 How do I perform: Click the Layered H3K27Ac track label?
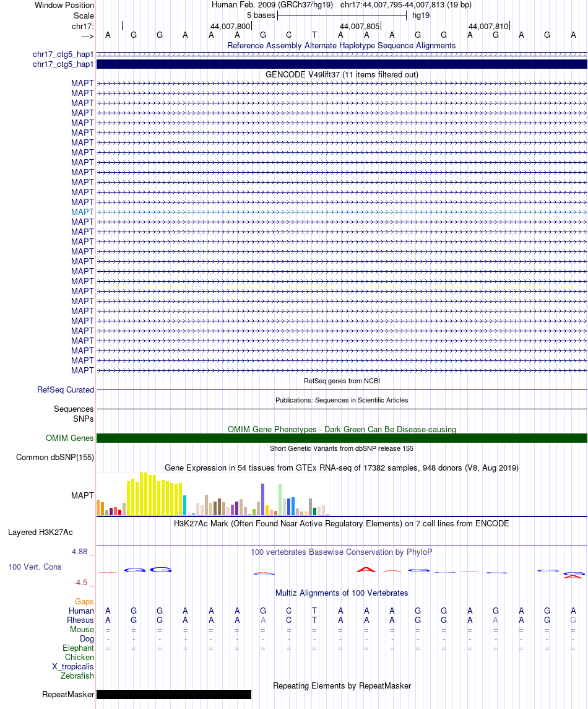pyautogui.click(x=40, y=533)
